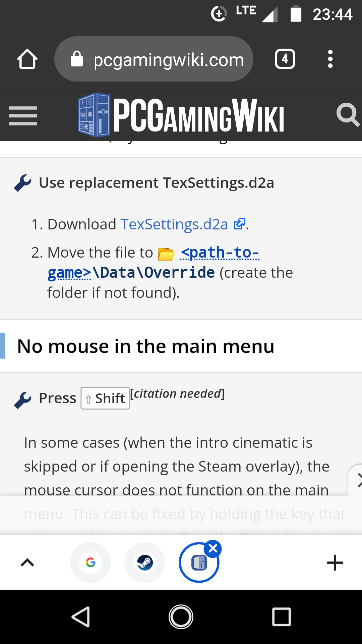362x644 pixels.
Task: Expand the tab group strip with up chevron
Action: pyautogui.click(x=27, y=562)
